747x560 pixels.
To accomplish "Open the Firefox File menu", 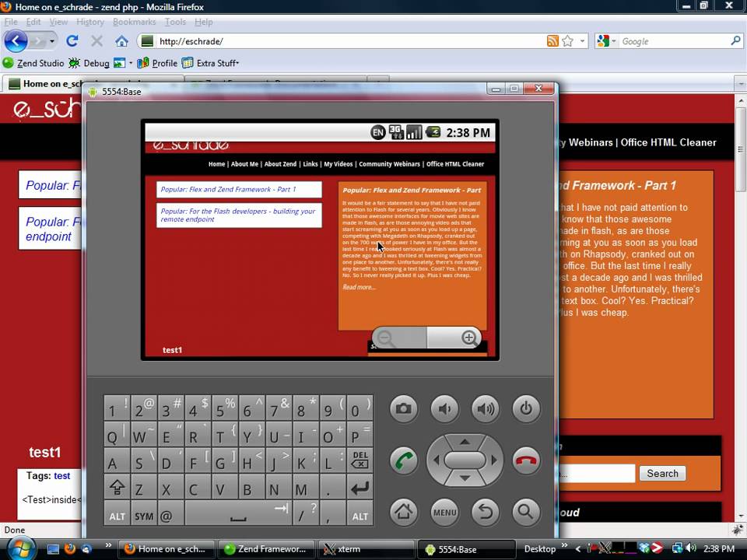I will [10, 22].
